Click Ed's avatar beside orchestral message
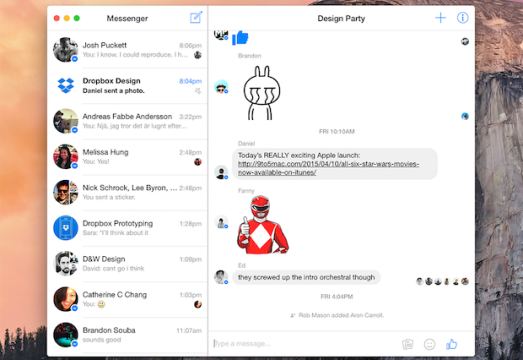This screenshot has height=360, width=523. (221, 277)
